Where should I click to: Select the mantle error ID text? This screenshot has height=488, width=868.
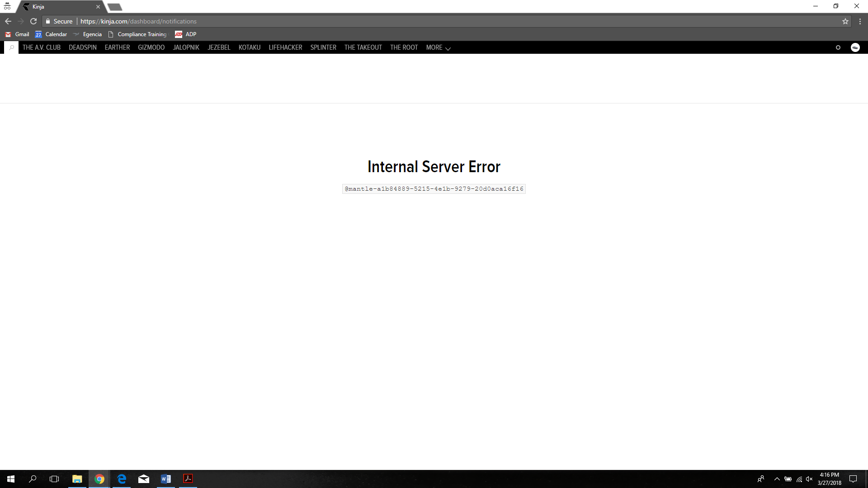pyautogui.click(x=434, y=189)
